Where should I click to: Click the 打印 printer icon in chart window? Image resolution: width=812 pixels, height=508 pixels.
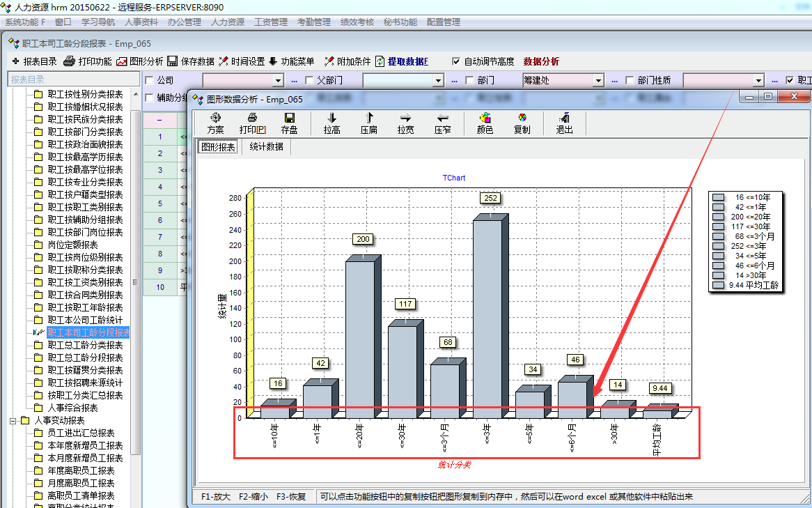coord(252,118)
